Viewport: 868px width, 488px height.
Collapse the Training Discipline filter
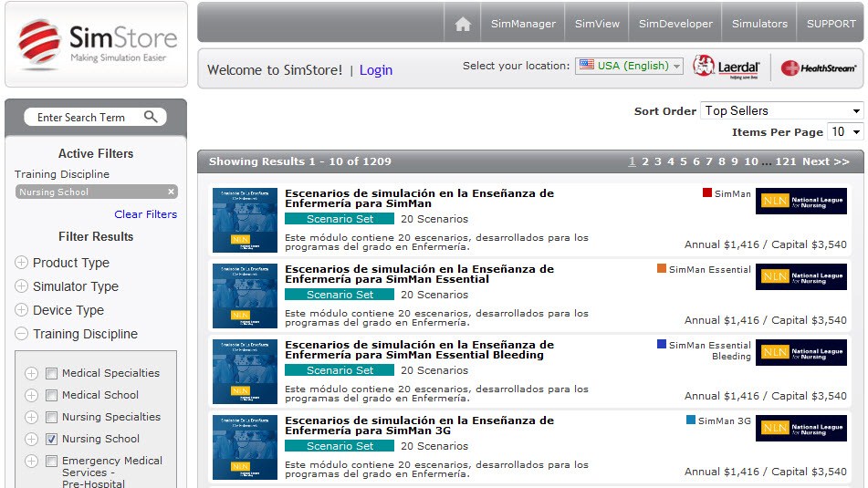click(x=21, y=334)
